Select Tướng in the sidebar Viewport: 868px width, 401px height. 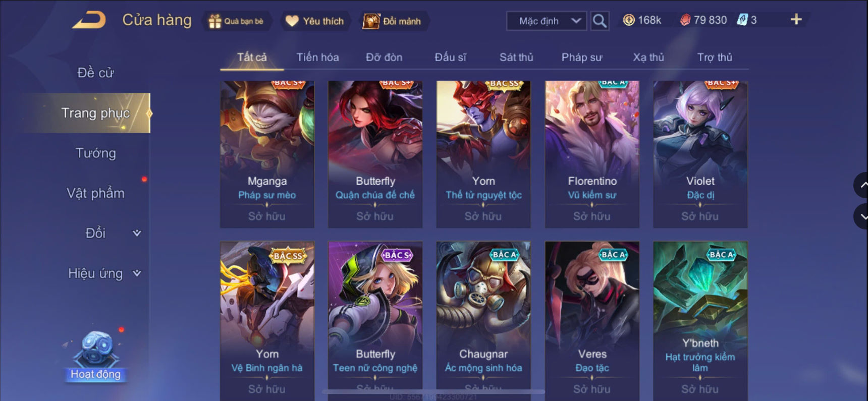95,153
